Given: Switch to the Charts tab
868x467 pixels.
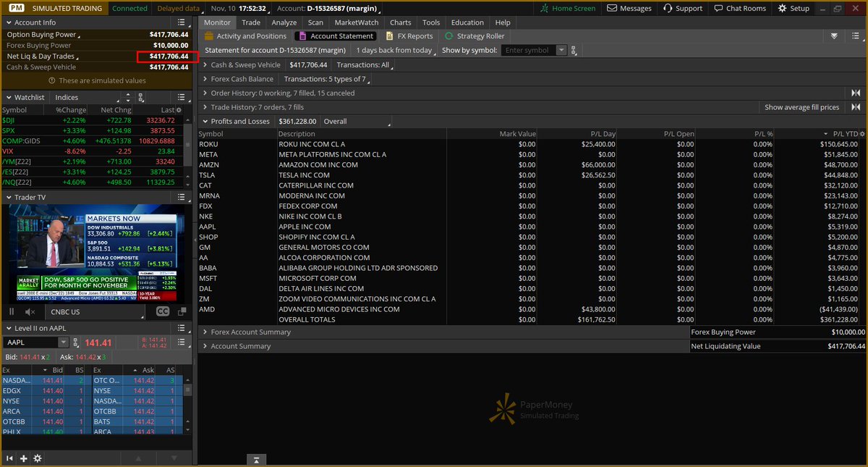Looking at the screenshot, I should coord(400,22).
